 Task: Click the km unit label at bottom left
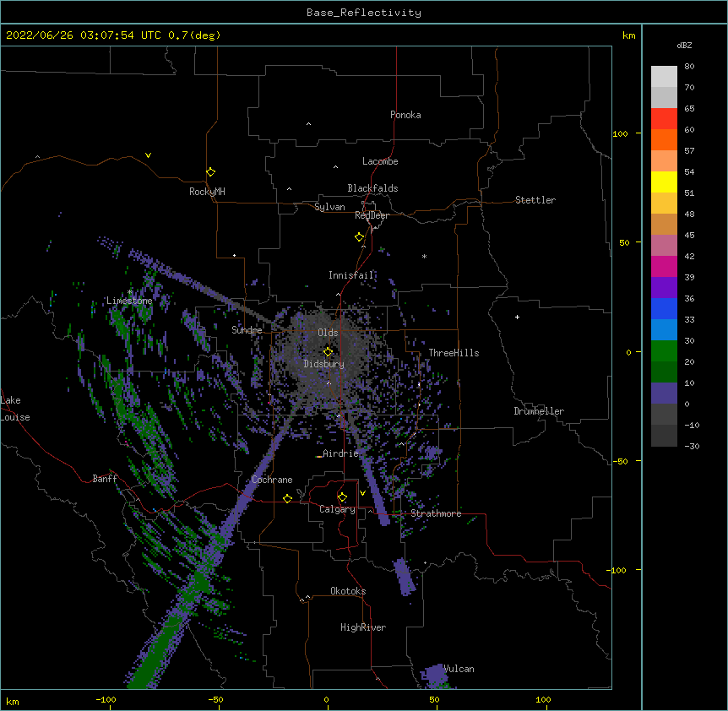coord(13,701)
